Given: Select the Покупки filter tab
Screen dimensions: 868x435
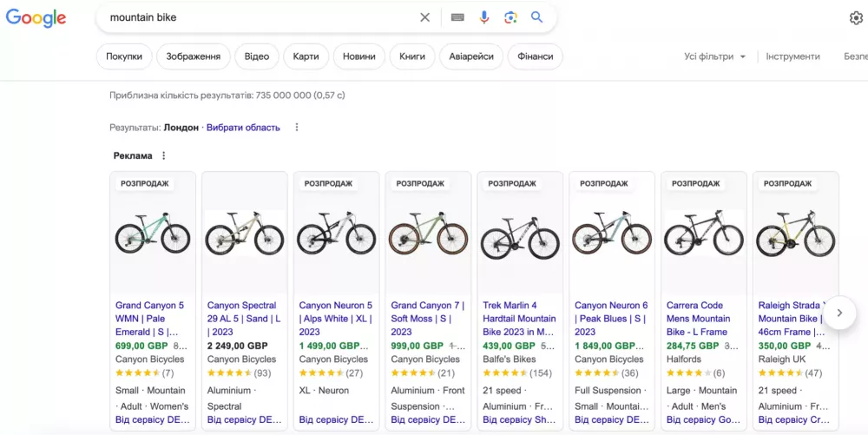Looking at the screenshot, I should pyautogui.click(x=124, y=56).
